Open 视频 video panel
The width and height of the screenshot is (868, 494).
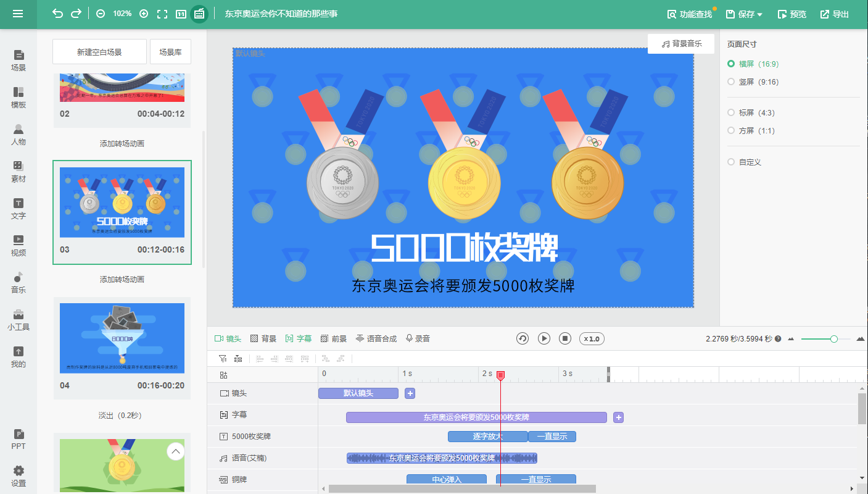click(19, 246)
